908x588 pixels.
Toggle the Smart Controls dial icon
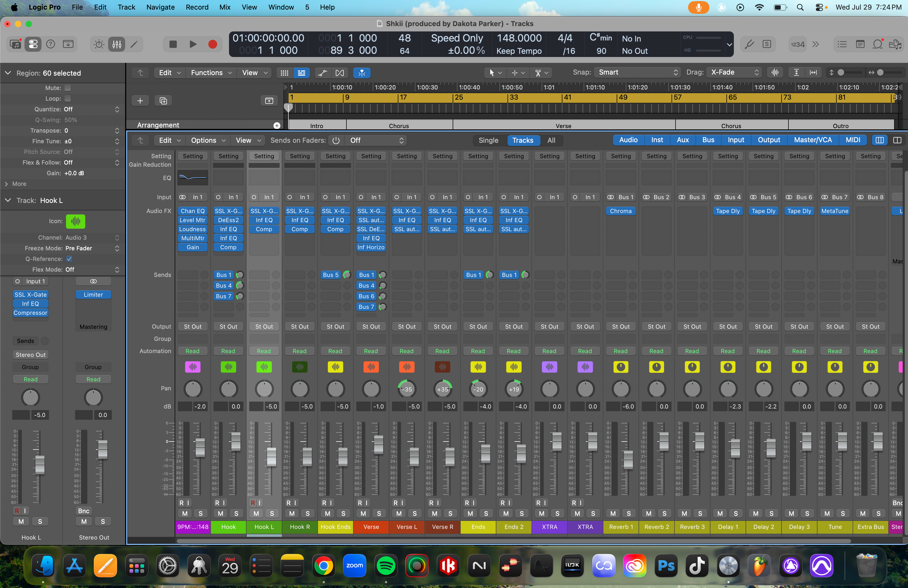(99, 44)
